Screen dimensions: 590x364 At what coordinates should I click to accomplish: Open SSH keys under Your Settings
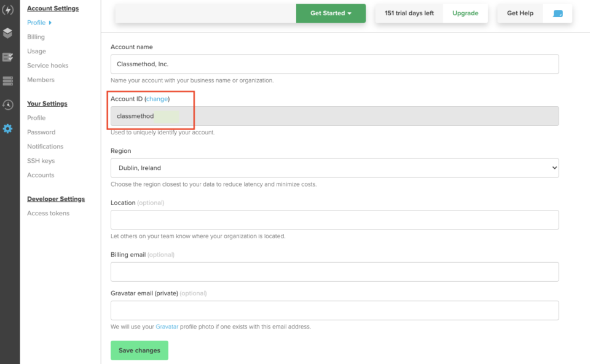click(40, 160)
